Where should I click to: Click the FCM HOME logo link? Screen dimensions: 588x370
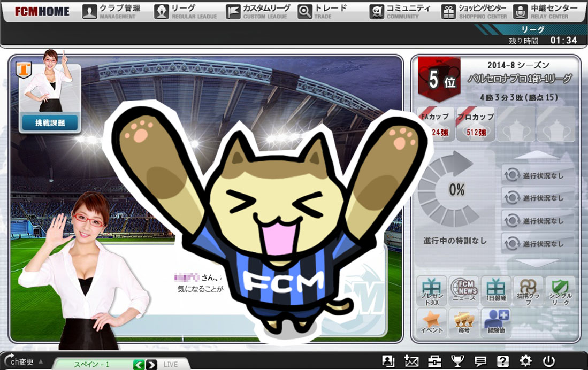click(42, 12)
